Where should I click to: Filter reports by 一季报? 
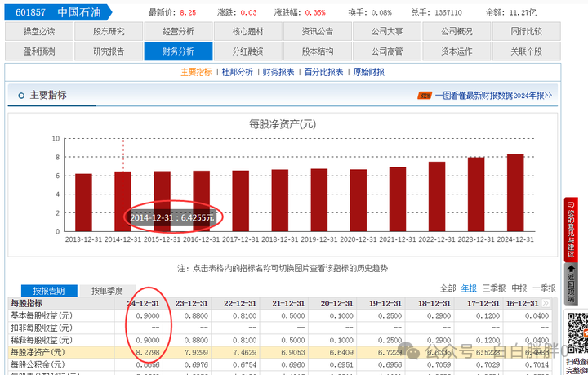(x=544, y=288)
